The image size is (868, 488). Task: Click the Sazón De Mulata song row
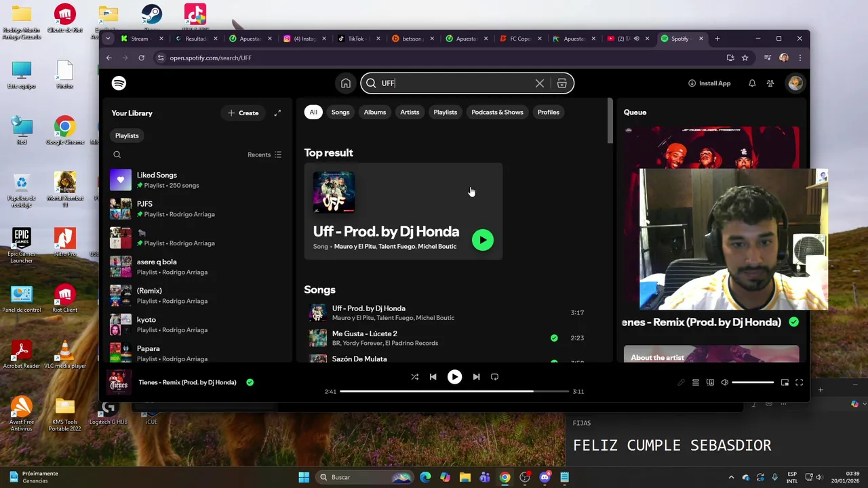point(446,359)
